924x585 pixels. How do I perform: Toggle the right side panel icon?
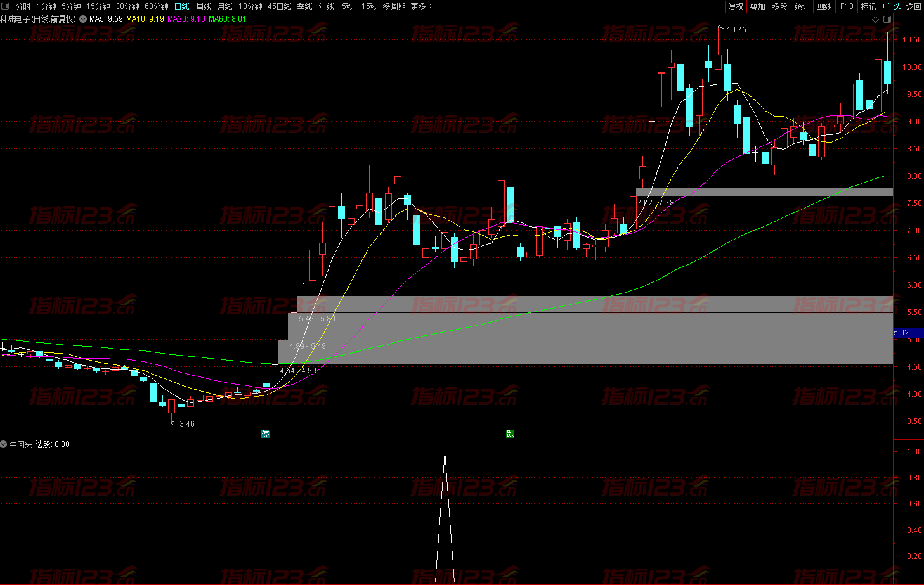tap(887, 19)
